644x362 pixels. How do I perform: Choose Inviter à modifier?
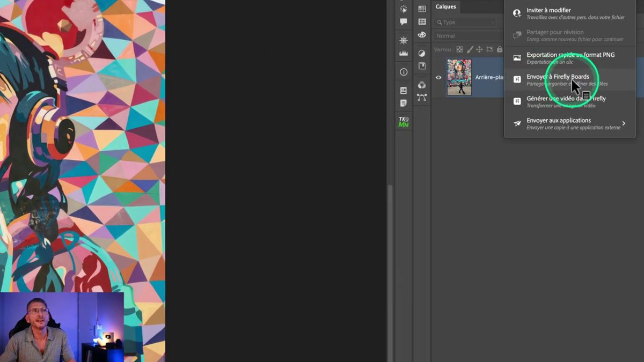[x=570, y=13]
